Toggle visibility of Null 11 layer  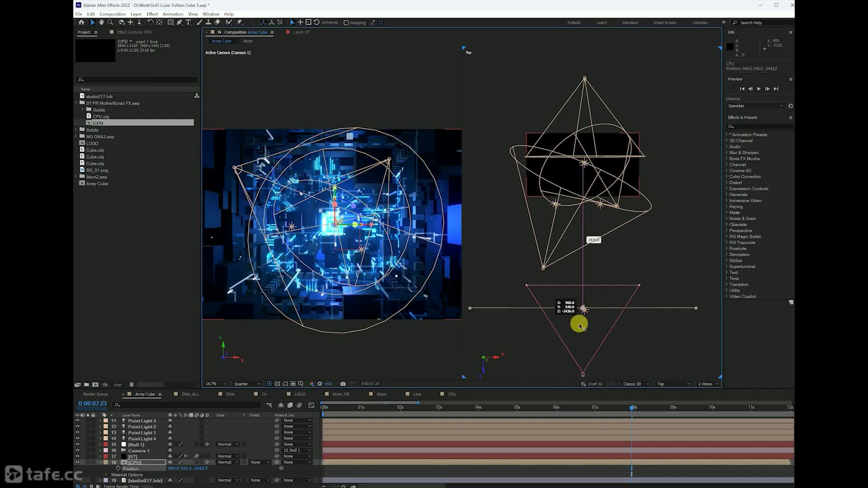point(77,444)
